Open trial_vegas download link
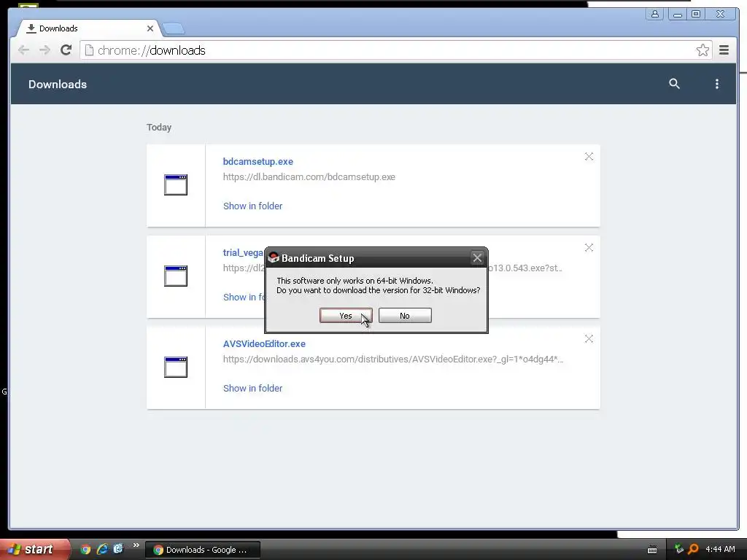 (243, 253)
